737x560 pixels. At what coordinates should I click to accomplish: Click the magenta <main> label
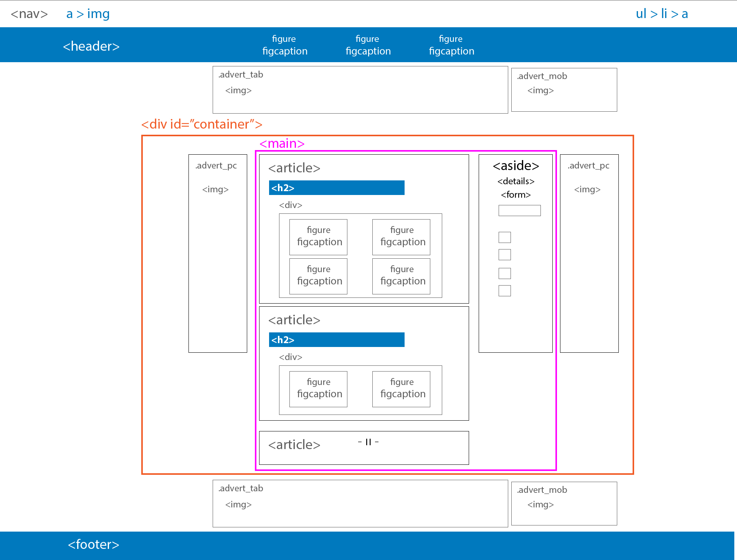point(282,144)
